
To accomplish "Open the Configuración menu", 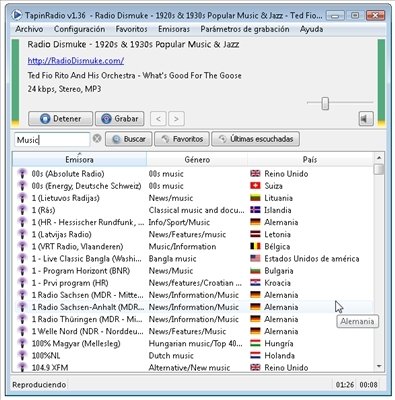I will [79, 29].
